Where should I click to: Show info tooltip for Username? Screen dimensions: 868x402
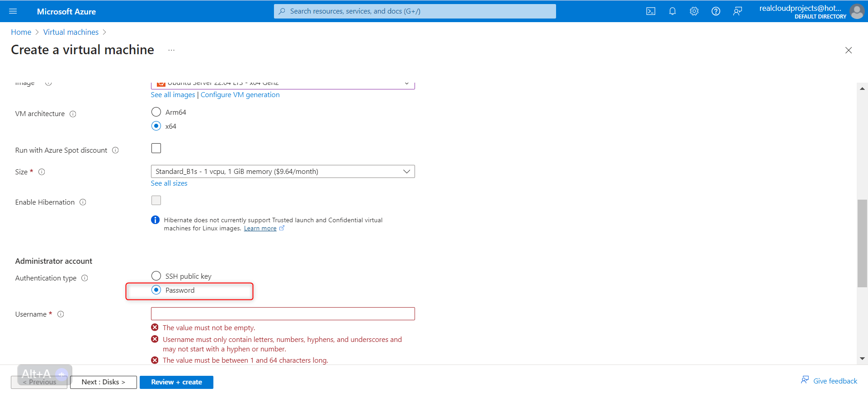tap(61, 314)
